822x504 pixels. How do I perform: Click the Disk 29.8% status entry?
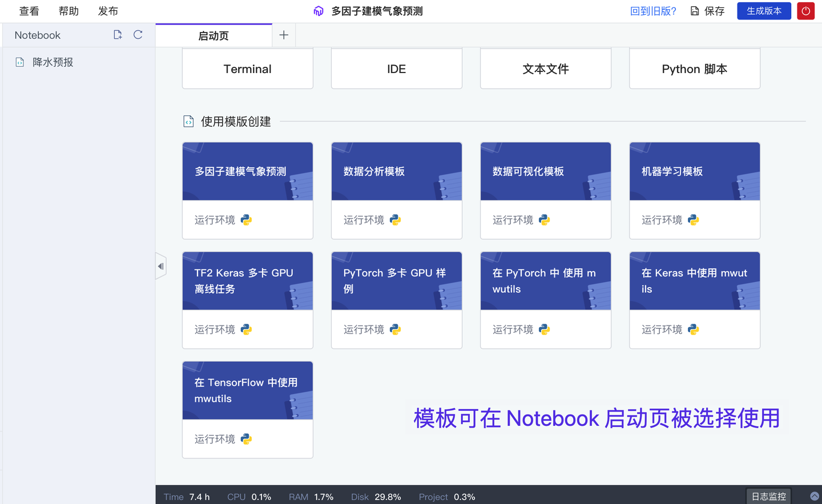[x=376, y=497]
